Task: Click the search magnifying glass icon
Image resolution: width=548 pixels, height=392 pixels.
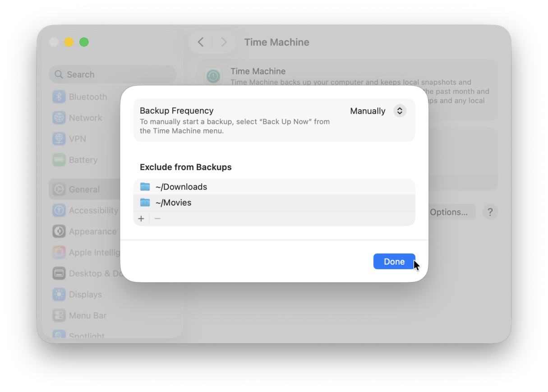Action: tap(59, 74)
